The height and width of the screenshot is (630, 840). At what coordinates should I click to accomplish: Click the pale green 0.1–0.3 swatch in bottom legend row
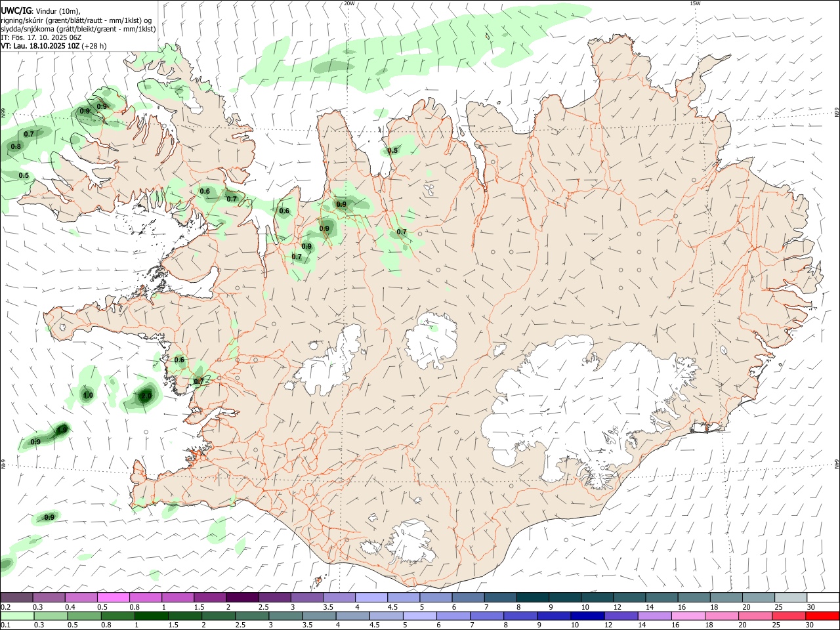pyautogui.click(x=18, y=616)
